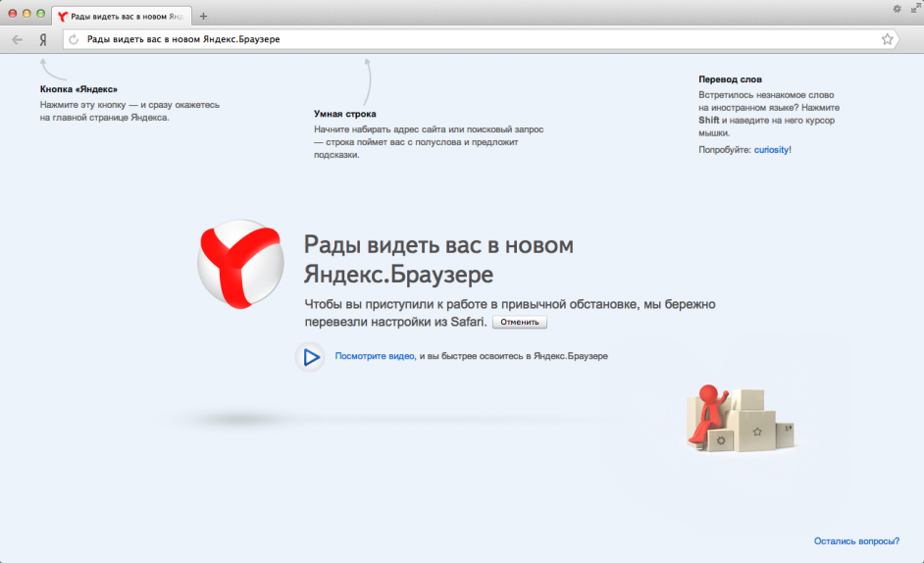Try the 'curiosity' word link
The image size is (924, 563).
771,150
